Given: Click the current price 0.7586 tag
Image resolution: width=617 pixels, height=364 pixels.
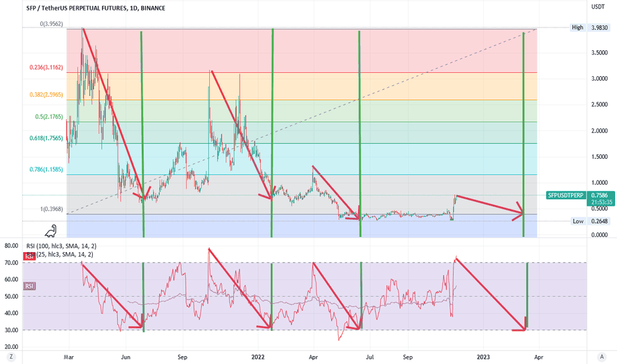Looking at the screenshot, I should (600, 195).
